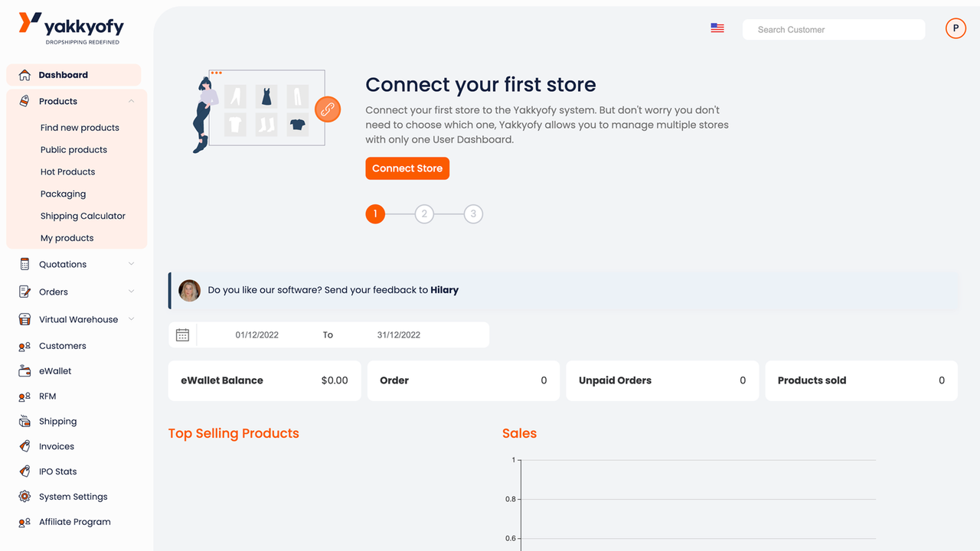Select onboarding step 2 circle
This screenshot has height=551, width=980.
coord(424,214)
